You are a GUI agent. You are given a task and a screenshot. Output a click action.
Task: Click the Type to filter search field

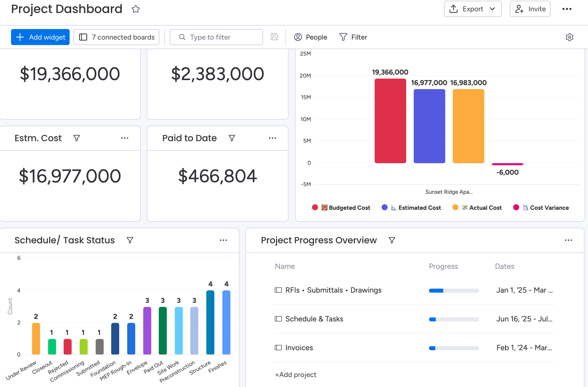pos(216,37)
